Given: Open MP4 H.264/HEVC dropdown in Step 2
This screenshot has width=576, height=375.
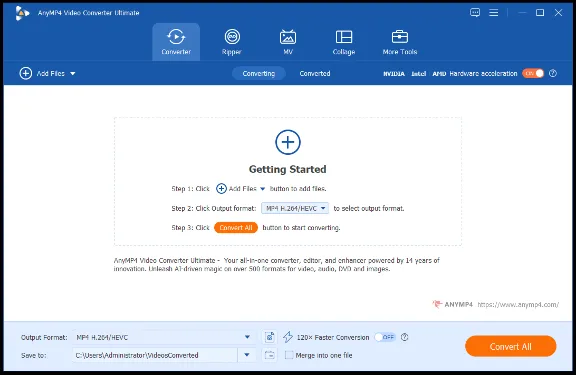Looking at the screenshot, I should pos(295,208).
